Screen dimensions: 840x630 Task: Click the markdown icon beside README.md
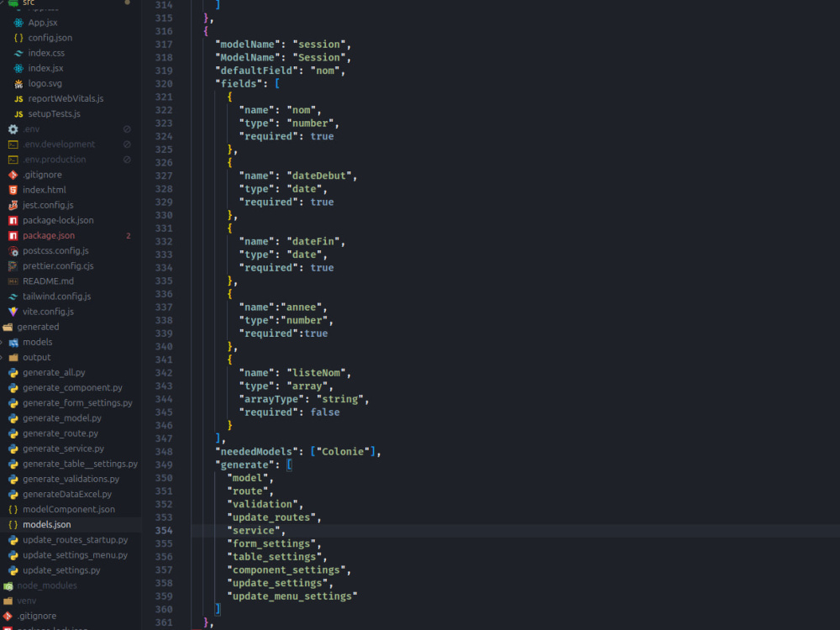[x=13, y=281]
